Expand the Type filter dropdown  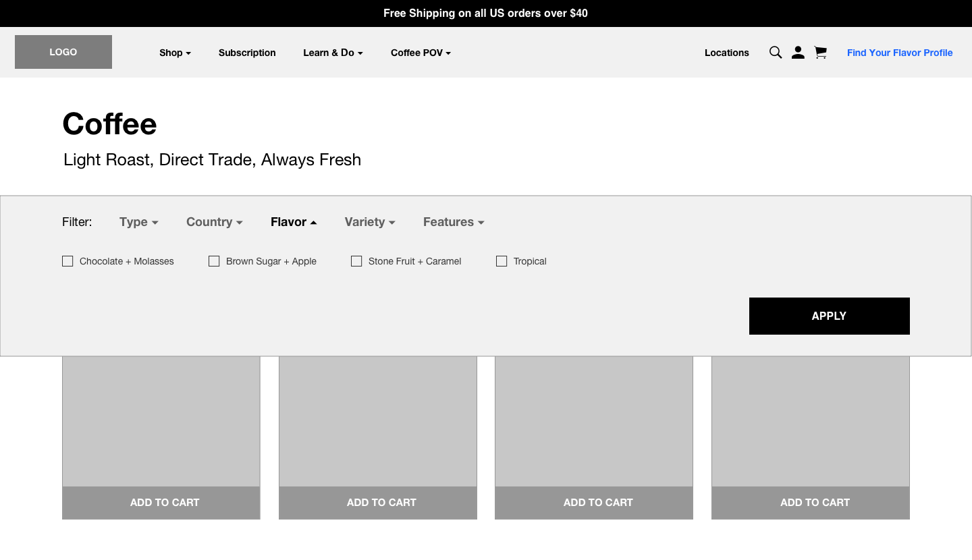[138, 222]
